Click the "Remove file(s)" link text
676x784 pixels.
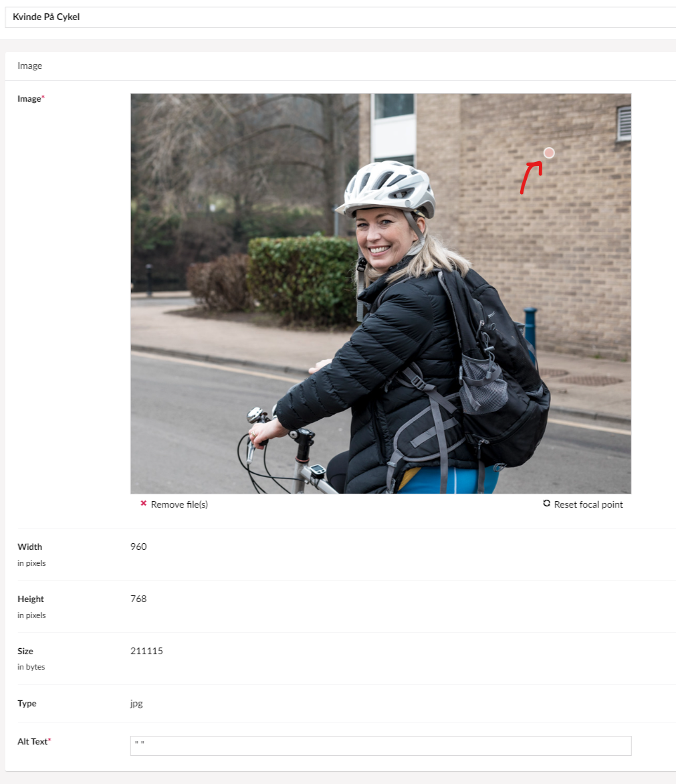(179, 504)
